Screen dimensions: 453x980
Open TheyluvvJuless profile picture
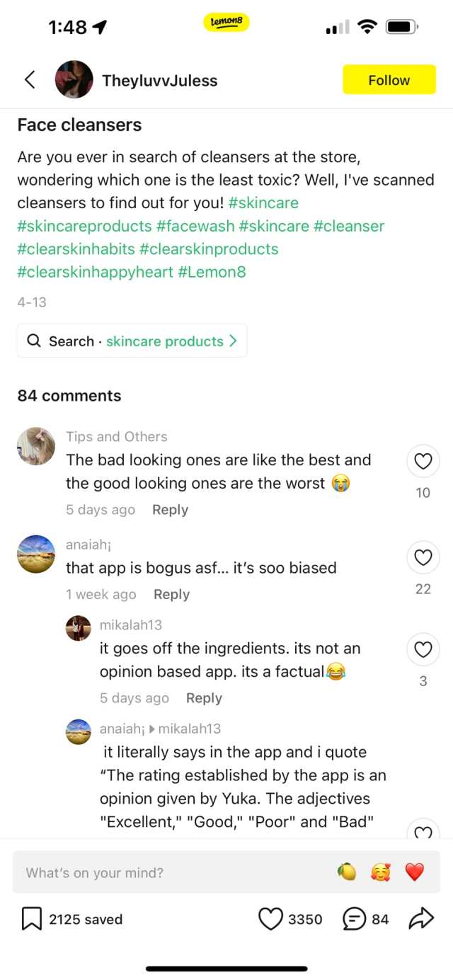coord(74,80)
